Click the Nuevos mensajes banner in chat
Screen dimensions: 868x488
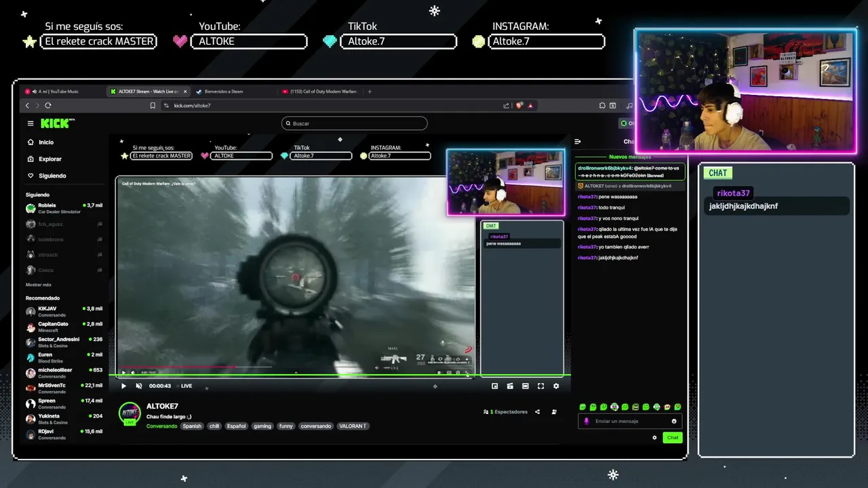coord(630,157)
